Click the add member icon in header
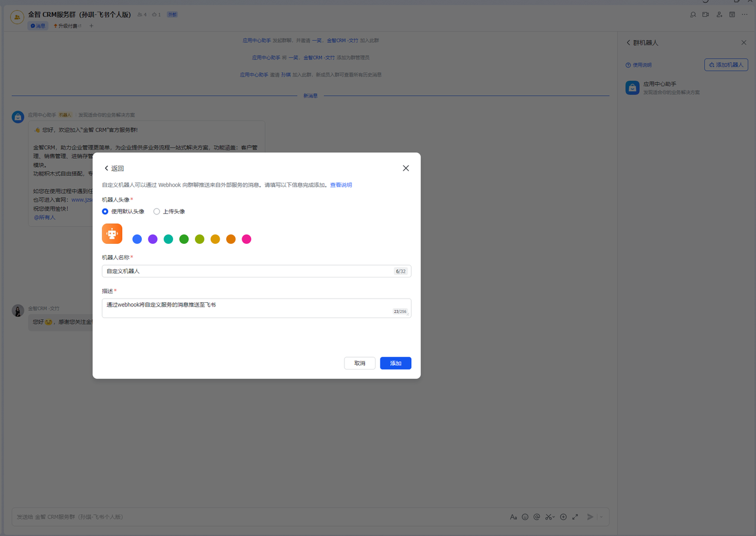The width and height of the screenshot is (756, 536). pyautogui.click(x=719, y=15)
